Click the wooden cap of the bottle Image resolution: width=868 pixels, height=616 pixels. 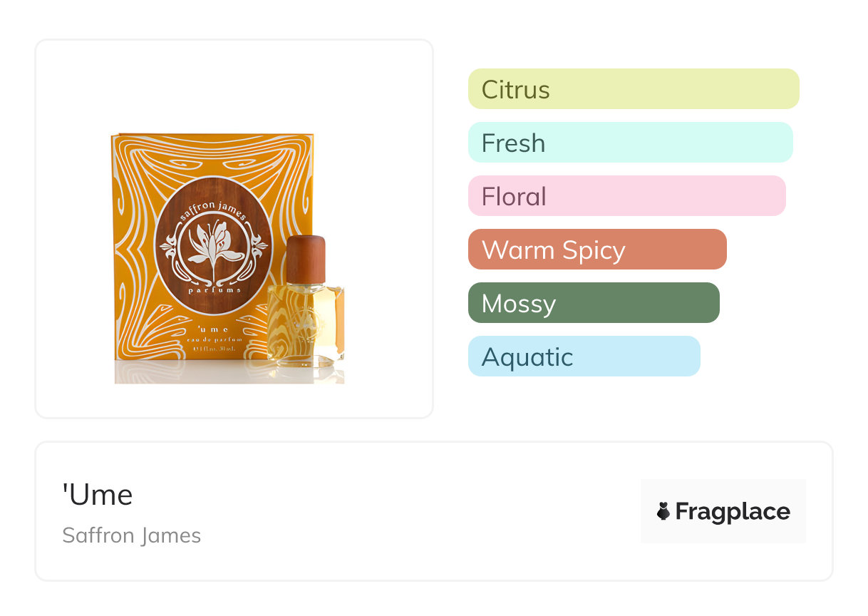(x=306, y=258)
